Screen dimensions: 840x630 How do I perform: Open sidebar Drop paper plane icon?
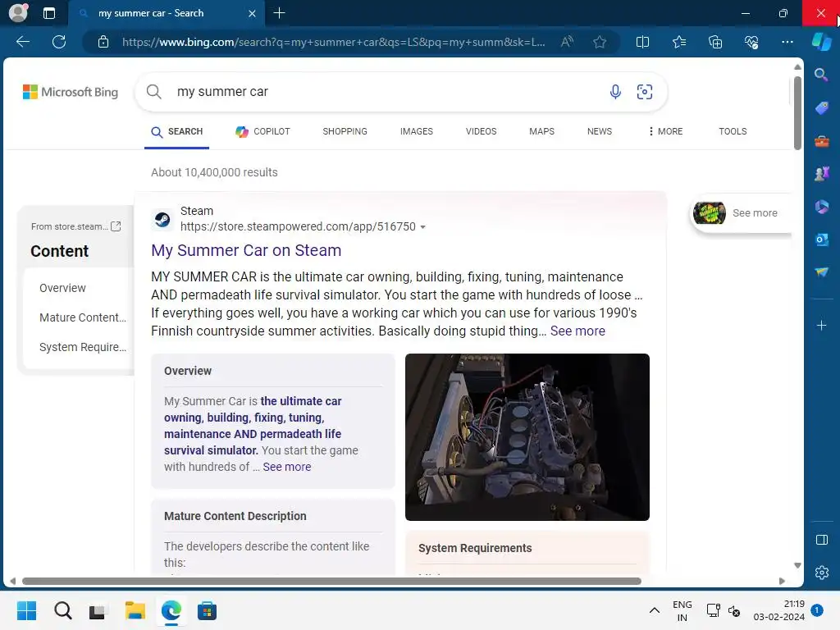821,272
